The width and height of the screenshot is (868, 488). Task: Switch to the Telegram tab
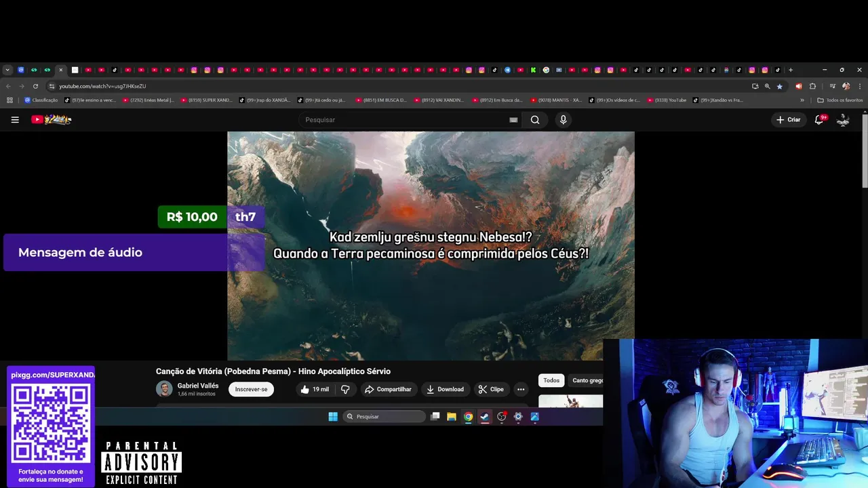tap(507, 70)
